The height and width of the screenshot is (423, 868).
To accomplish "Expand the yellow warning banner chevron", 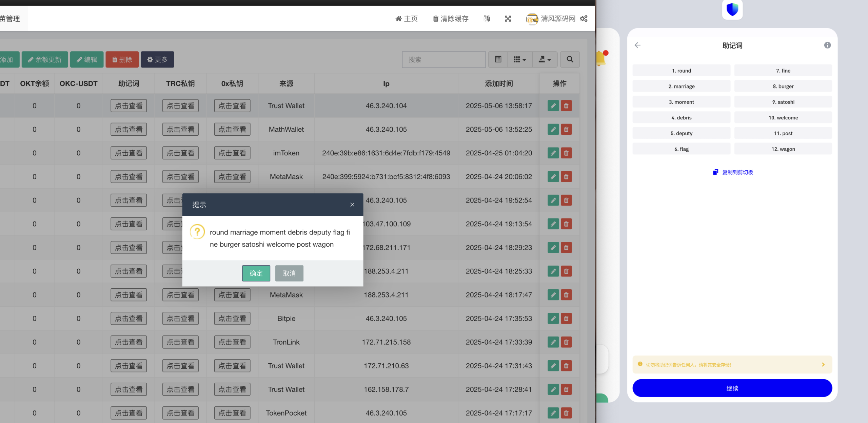I will [x=823, y=365].
